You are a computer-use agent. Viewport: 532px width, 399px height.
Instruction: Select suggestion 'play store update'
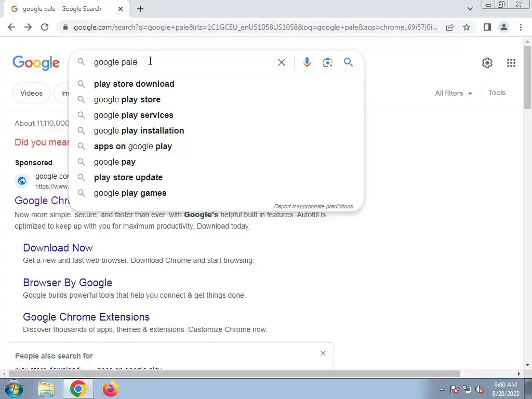(x=217, y=178)
